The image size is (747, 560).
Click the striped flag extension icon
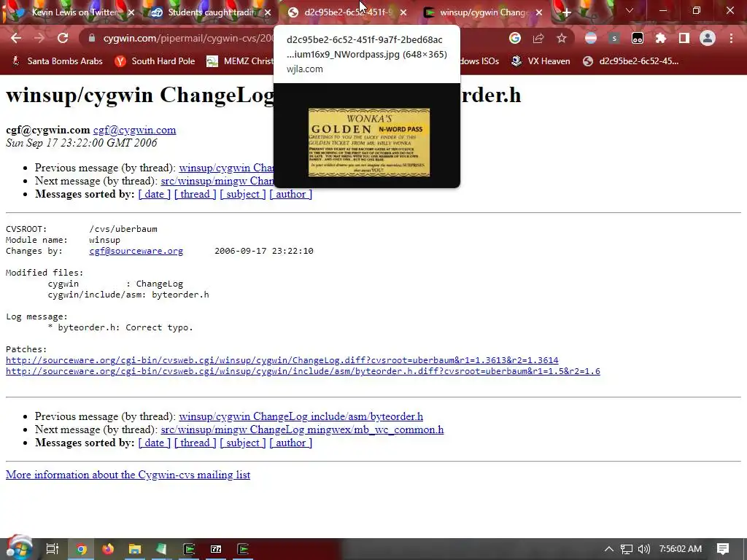tap(591, 38)
